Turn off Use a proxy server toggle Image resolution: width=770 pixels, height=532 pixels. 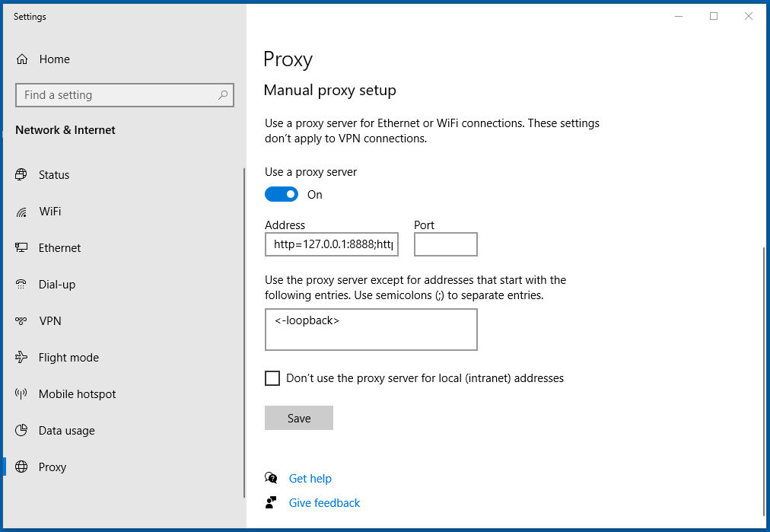tap(282, 195)
